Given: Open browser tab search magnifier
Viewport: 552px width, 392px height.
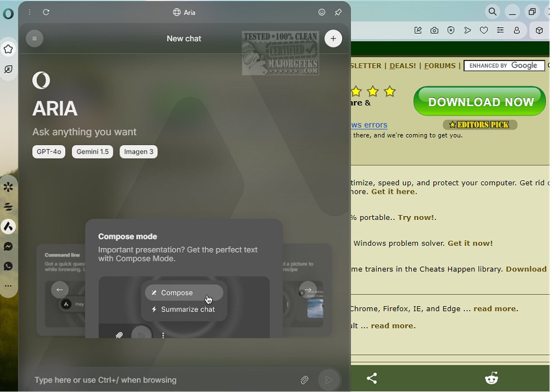Looking at the screenshot, I should point(492,12).
